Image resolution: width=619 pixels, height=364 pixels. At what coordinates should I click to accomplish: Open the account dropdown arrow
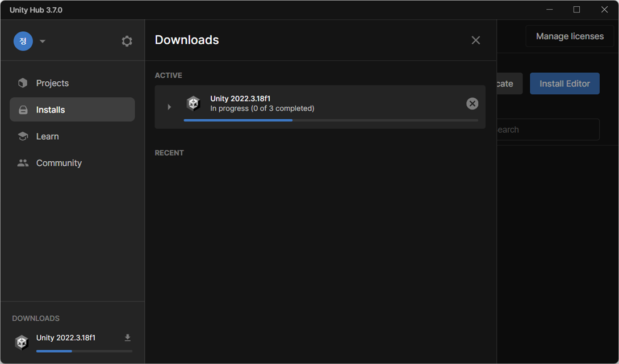tap(43, 41)
